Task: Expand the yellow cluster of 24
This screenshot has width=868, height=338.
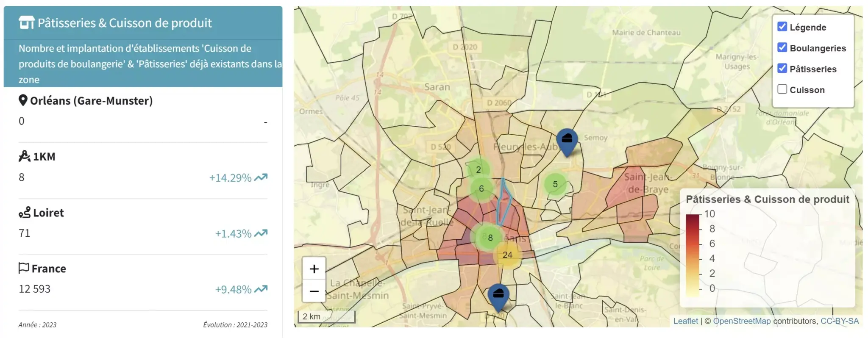Action: [x=507, y=255]
